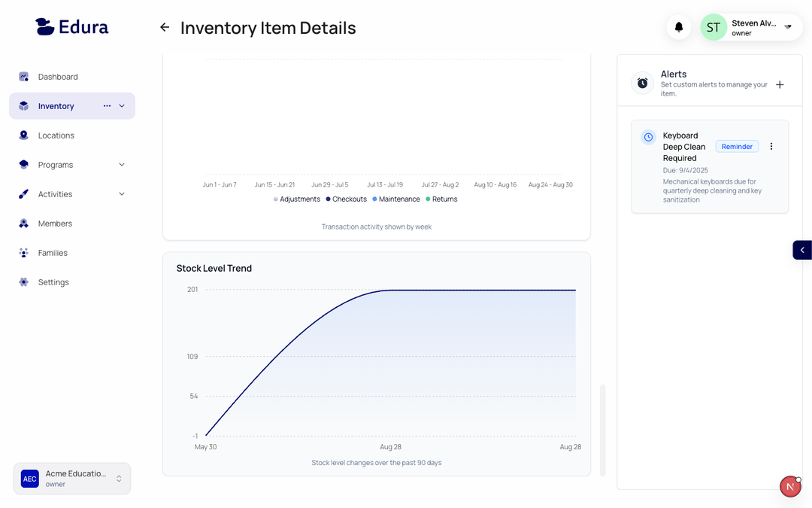
Task: Add a new alert with the plus button
Action: [x=780, y=84]
